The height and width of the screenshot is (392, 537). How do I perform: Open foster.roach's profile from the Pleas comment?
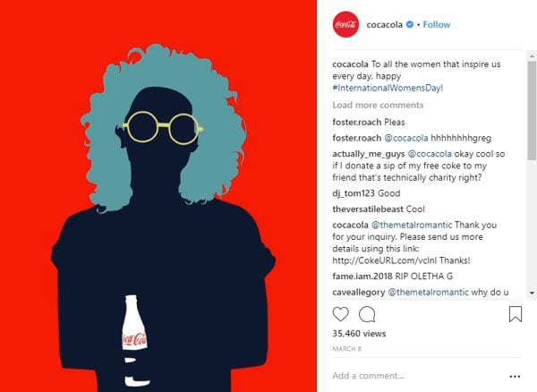click(356, 123)
